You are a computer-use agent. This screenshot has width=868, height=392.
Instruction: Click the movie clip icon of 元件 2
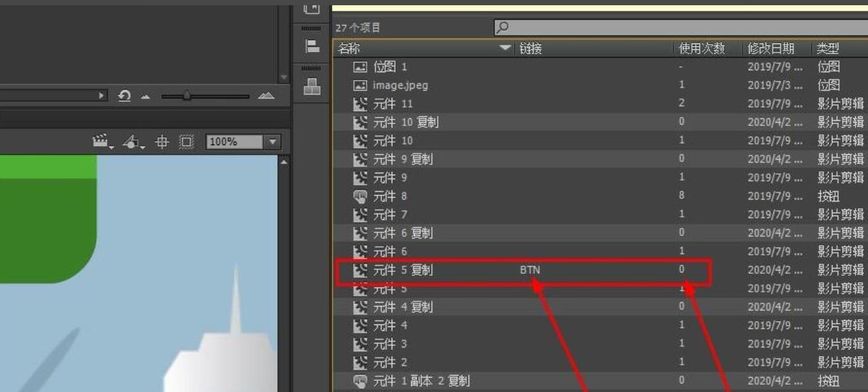[x=360, y=362]
